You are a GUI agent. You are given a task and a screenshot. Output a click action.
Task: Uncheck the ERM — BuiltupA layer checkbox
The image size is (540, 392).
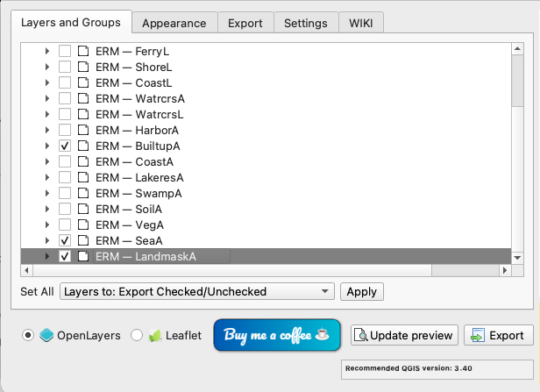[65, 146]
